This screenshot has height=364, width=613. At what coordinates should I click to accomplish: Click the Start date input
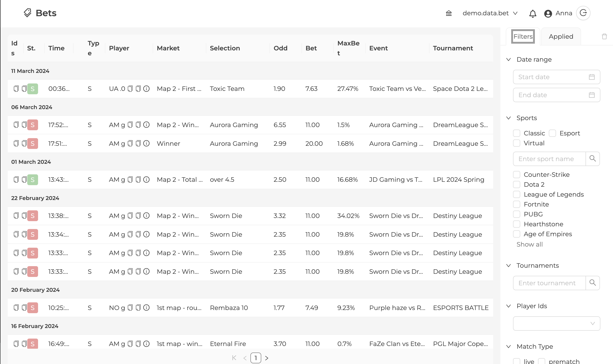(556, 77)
